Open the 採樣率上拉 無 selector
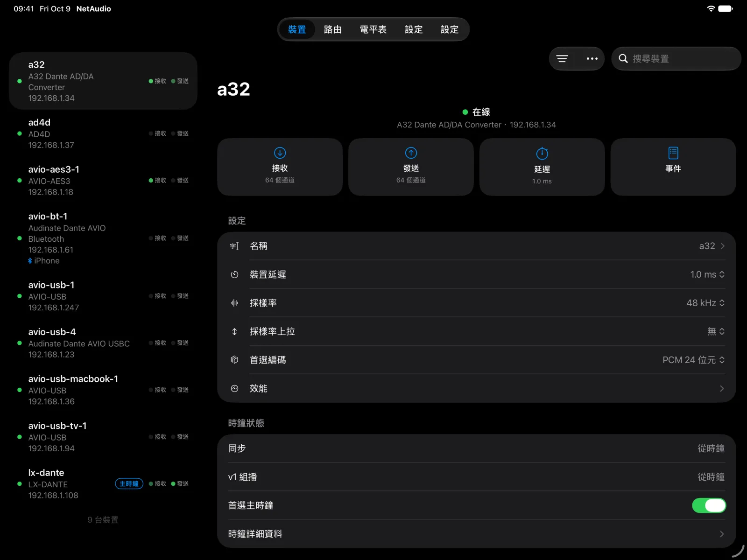This screenshot has height=560, width=747. click(x=716, y=331)
